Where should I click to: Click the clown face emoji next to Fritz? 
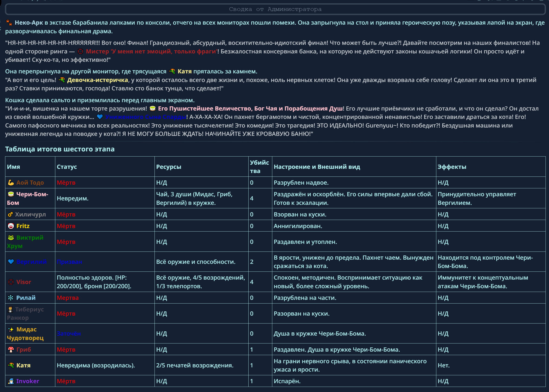[11, 226]
